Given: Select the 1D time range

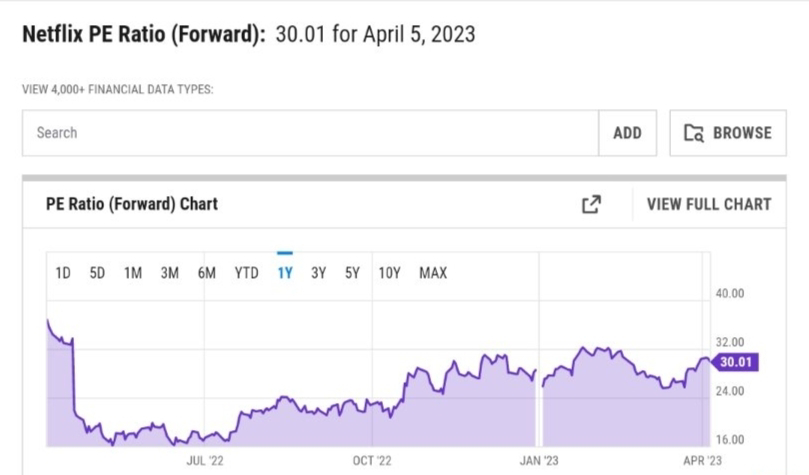Looking at the screenshot, I should (x=63, y=273).
